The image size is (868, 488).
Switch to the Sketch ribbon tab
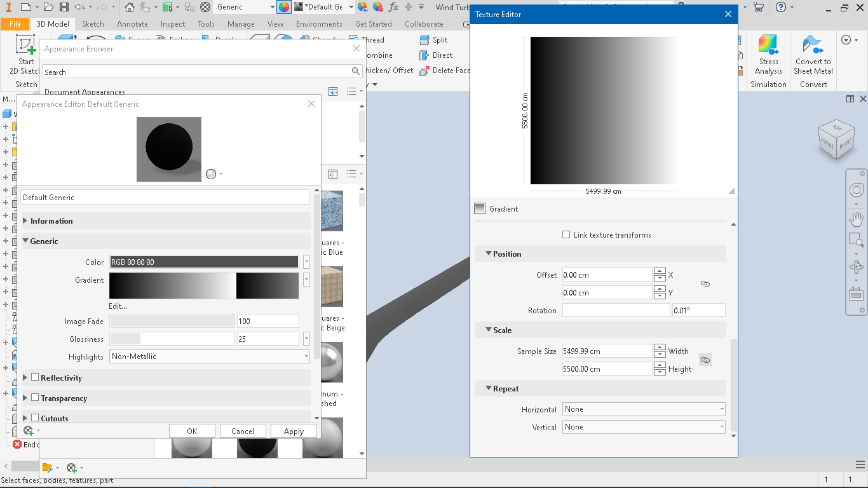click(93, 24)
